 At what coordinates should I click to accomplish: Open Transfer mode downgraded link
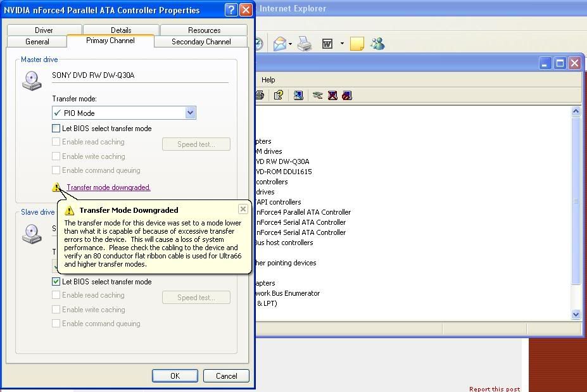point(108,187)
